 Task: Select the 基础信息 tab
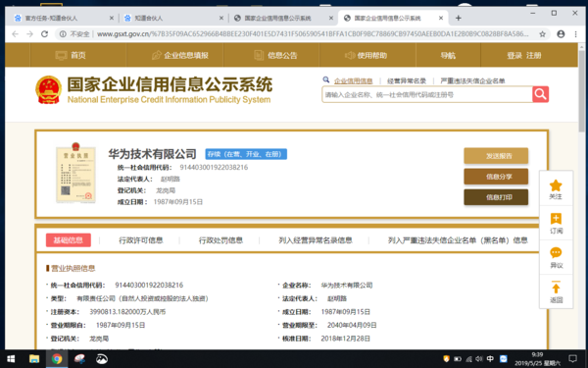69,240
